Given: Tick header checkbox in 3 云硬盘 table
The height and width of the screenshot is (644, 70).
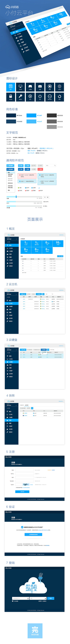Looking at the screenshot, I should coord(21,353).
